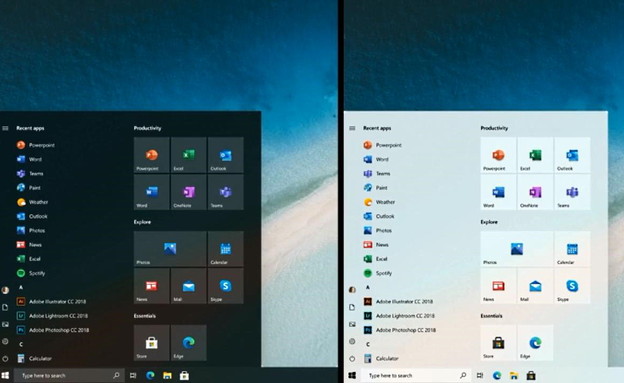624x383 pixels.
Task: Open Powerpoint tile in light Start menu
Action: pos(498,155)
